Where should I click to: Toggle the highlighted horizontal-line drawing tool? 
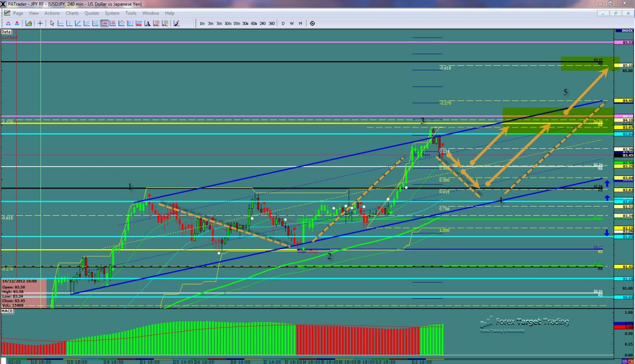click(x=105, y=24)
